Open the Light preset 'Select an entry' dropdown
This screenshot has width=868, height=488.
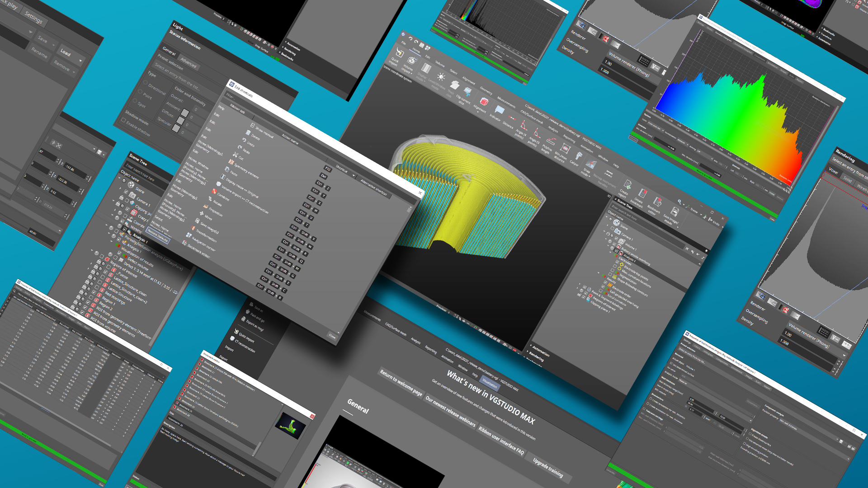[x=185, y=80]
